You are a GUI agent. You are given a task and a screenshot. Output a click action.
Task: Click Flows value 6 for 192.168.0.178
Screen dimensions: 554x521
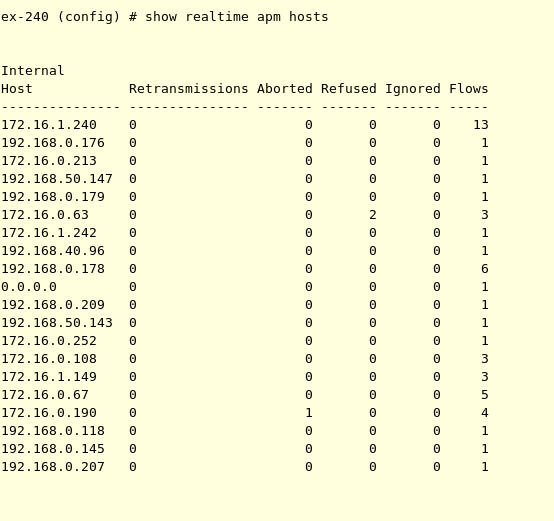[485, 269]
